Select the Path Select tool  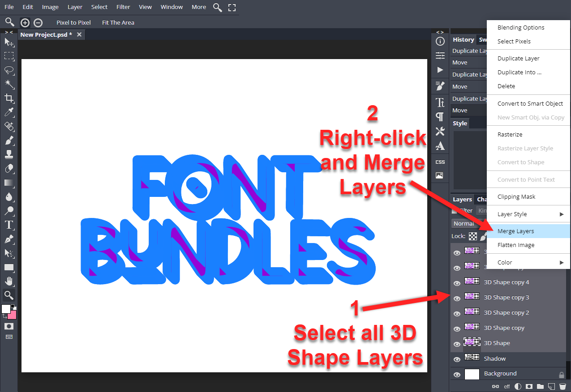tap(9, 253)
